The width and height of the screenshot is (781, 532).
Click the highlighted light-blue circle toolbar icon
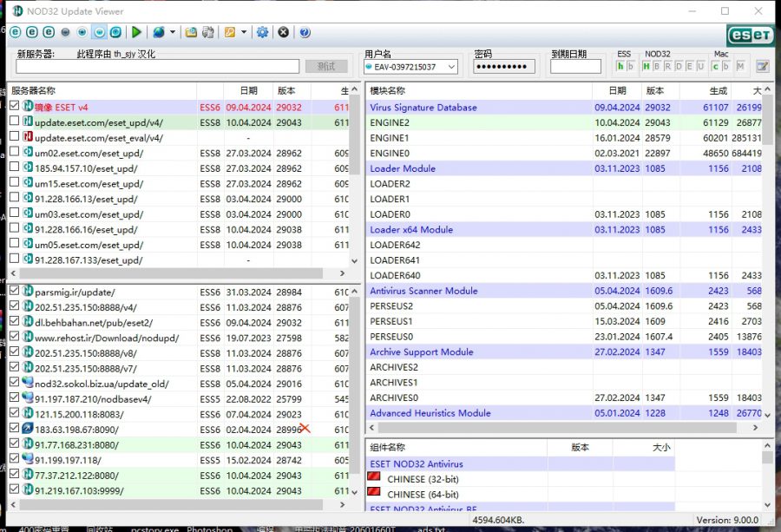pyautogui.click(x=99, y=32)
